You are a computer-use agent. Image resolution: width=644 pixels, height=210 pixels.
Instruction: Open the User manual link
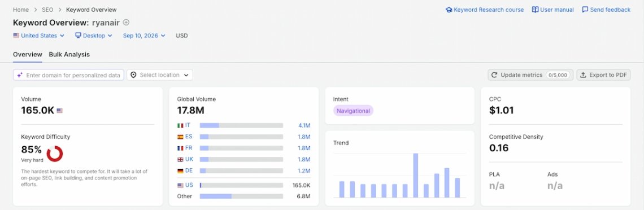553,10
